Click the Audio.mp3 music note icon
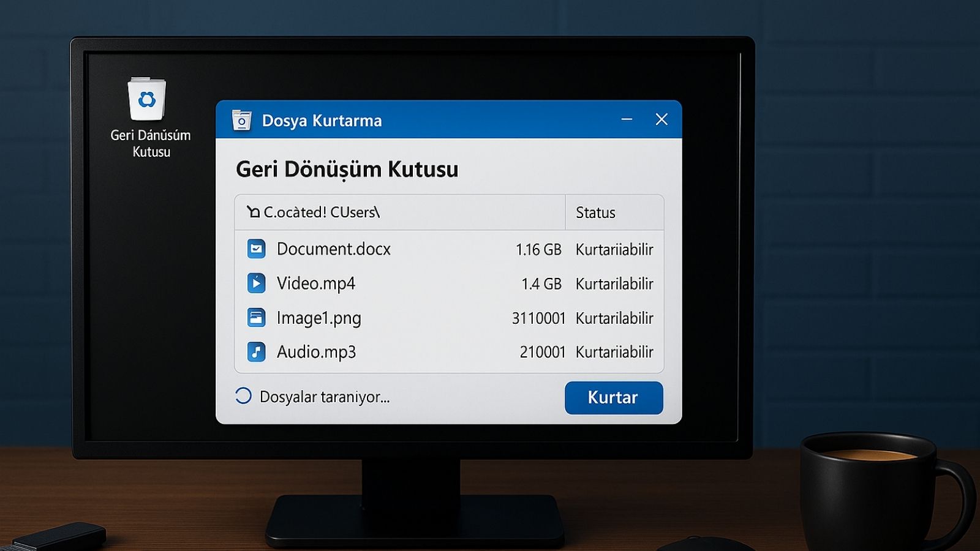 (256, 352)
